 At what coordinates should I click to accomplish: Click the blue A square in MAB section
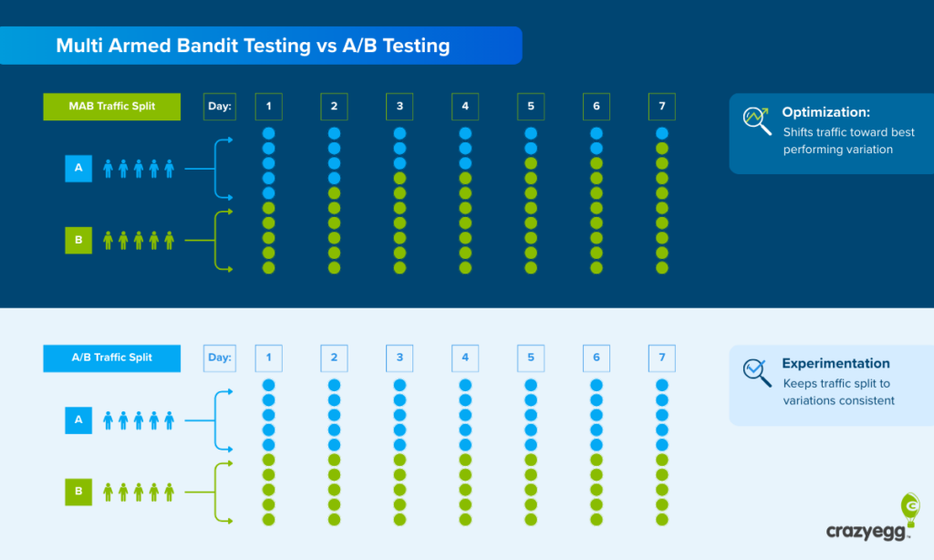[78, 168]
